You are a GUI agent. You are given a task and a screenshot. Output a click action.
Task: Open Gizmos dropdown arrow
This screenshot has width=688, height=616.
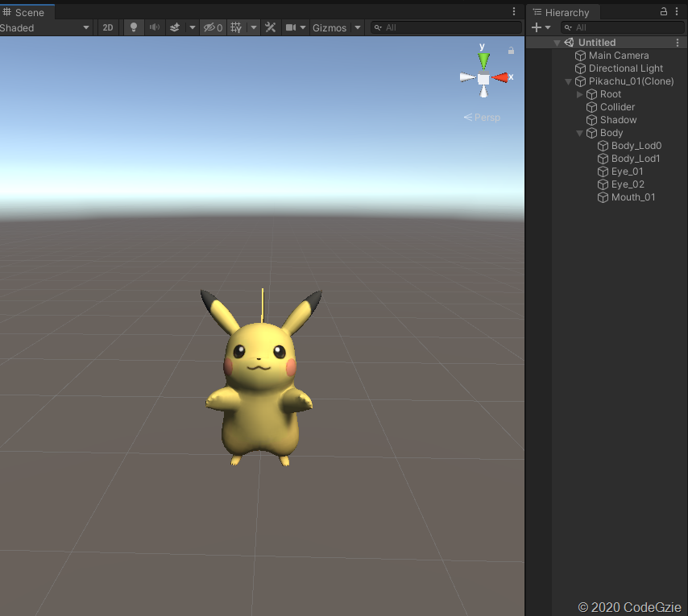358,27
